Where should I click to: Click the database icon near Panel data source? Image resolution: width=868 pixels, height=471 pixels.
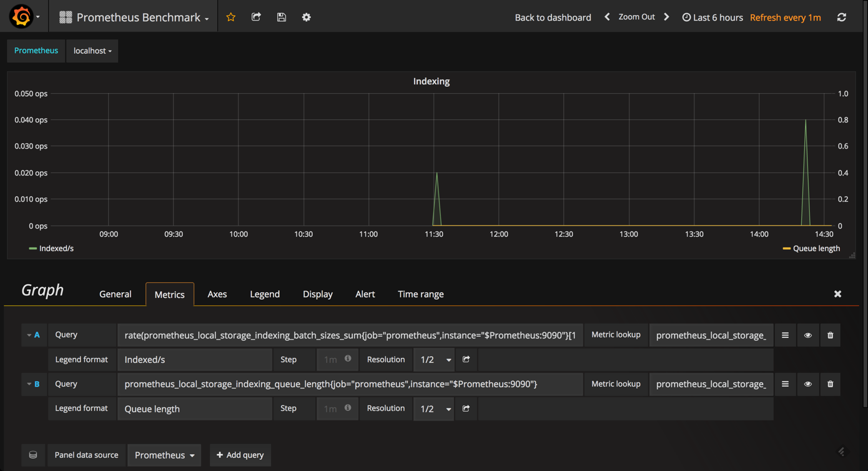point(33,455)
